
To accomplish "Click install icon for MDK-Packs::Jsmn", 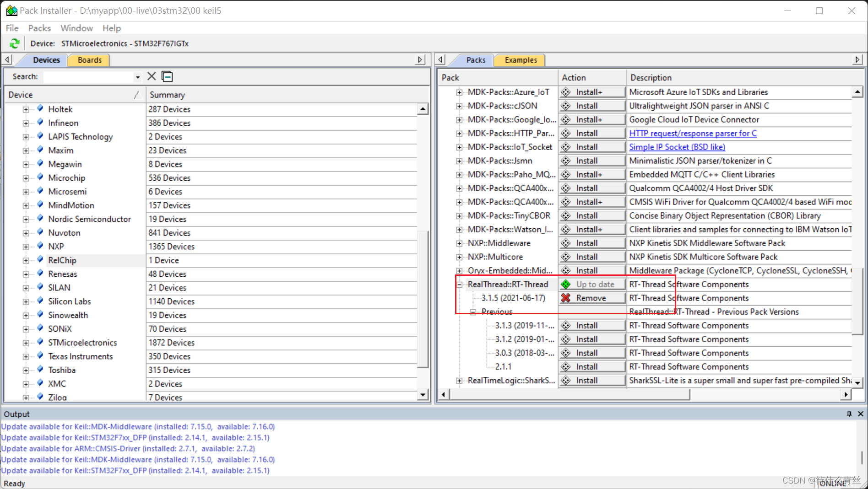I will tap(566, 161).
